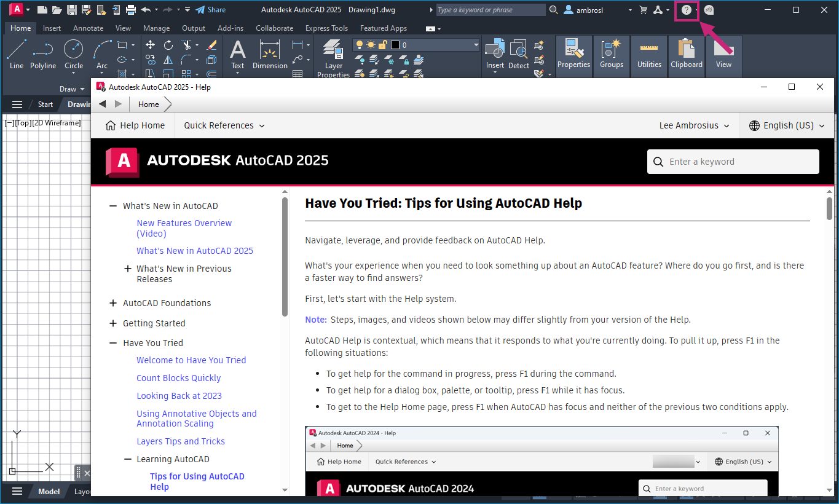Toggle layer freeze sun icon
This screenshot has height=504, width=839.
click(371, 45)
